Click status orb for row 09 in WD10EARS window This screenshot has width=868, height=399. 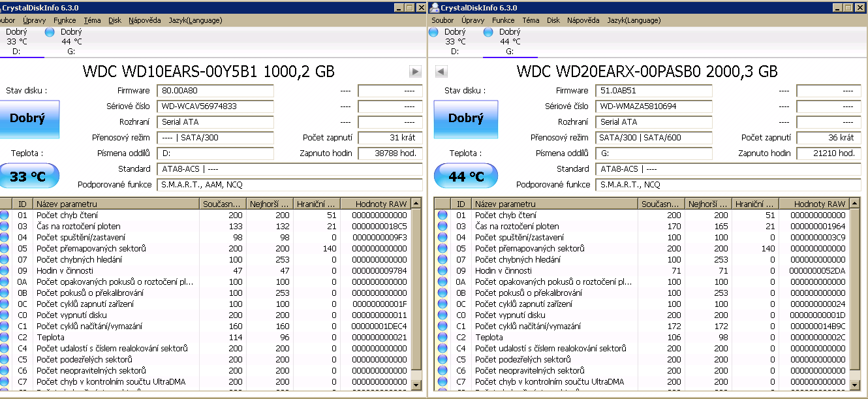pos(4,270)
